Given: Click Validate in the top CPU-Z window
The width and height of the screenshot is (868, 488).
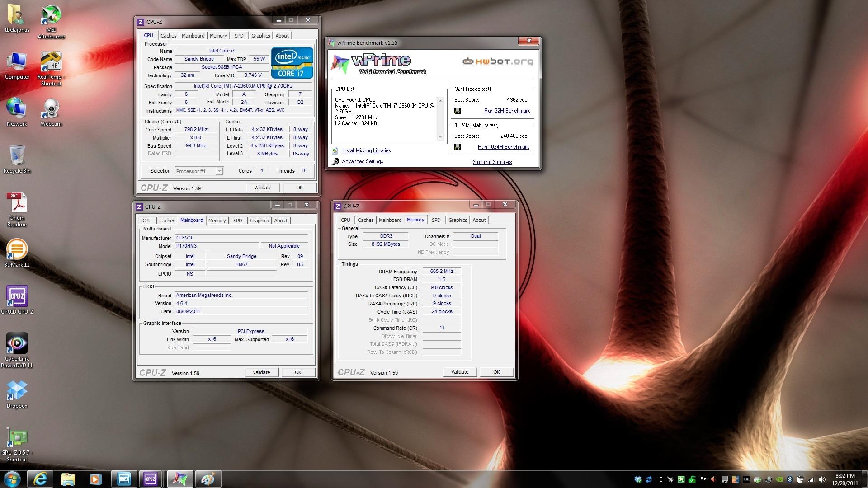Looking at the screenshot, I should click(x=263, y=188).
